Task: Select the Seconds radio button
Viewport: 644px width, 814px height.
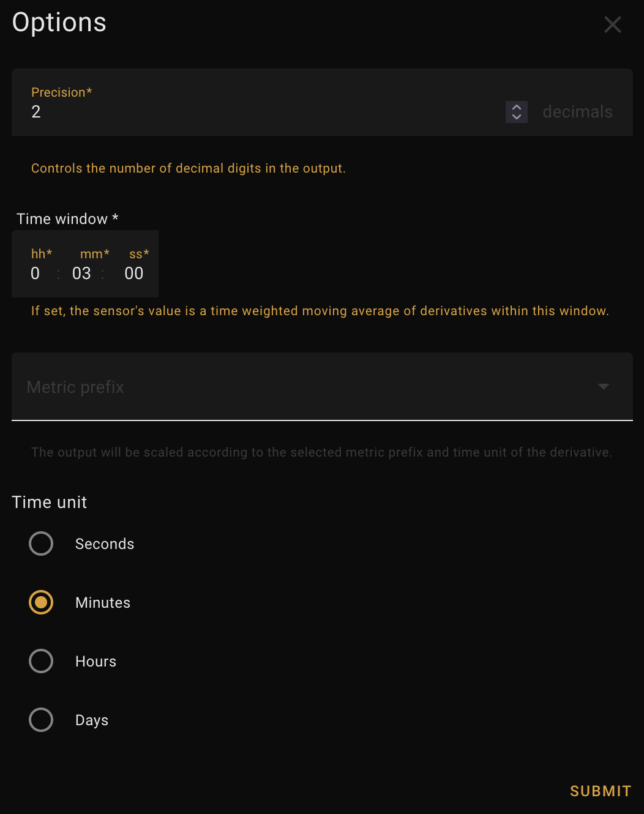Action: click(x=41, y=543)
